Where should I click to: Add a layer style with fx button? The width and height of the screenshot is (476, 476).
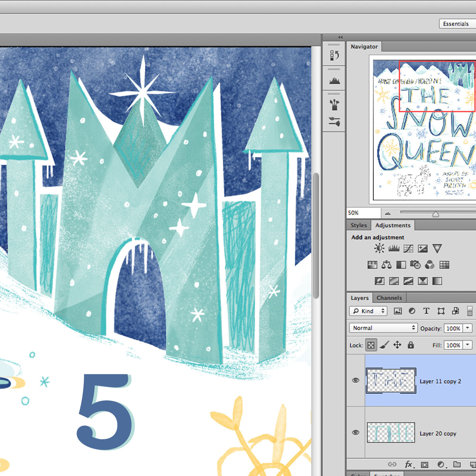[410, 464]
